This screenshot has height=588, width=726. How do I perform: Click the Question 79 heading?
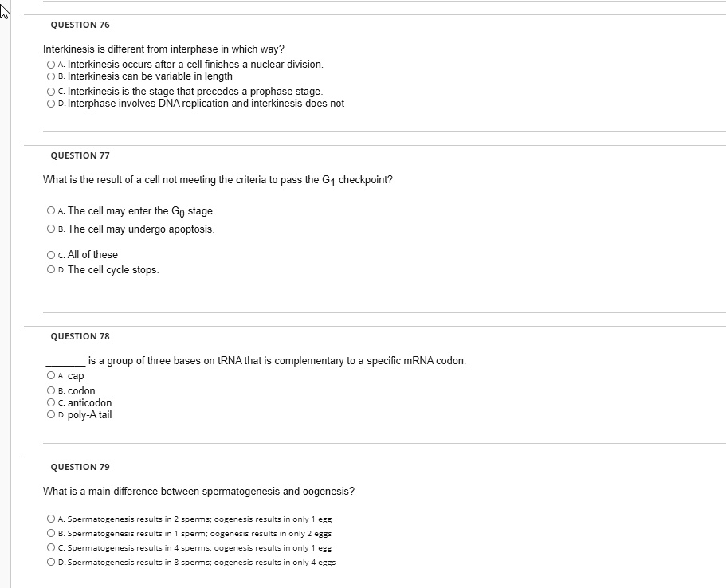(x=80, y=467)
